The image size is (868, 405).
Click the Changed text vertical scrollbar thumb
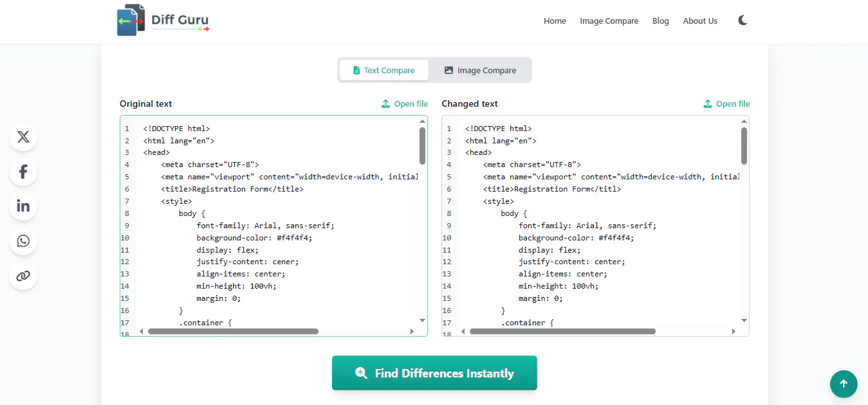click(x=744, y=145)
